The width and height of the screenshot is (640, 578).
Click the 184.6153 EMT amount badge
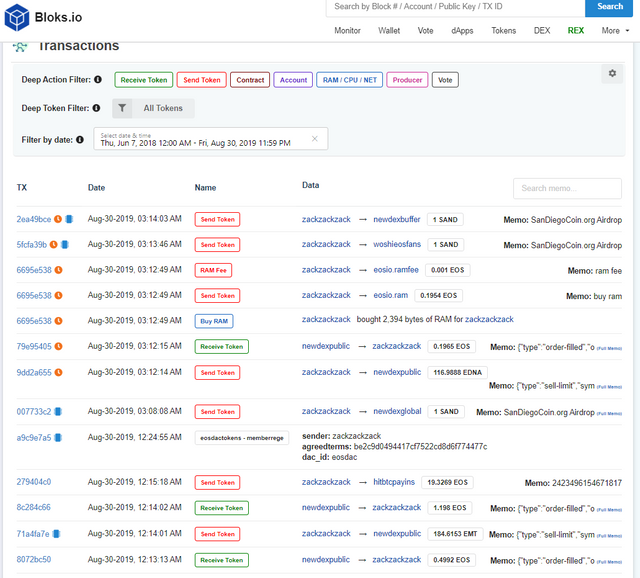455,534
